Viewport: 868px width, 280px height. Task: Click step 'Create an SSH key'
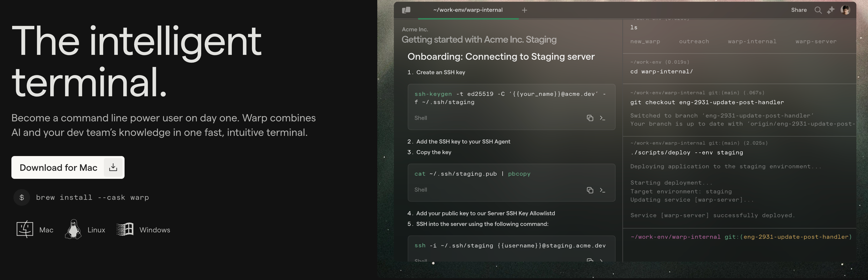[440, 72]
